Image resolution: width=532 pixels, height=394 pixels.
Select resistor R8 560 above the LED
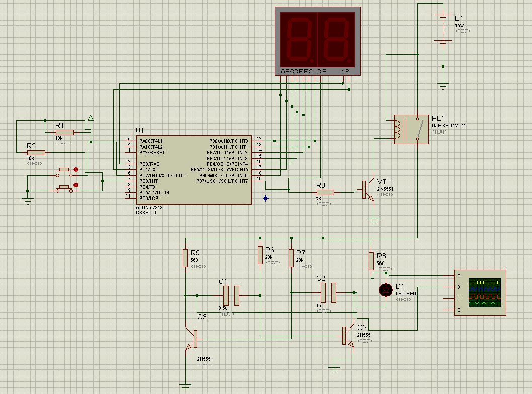371,261
